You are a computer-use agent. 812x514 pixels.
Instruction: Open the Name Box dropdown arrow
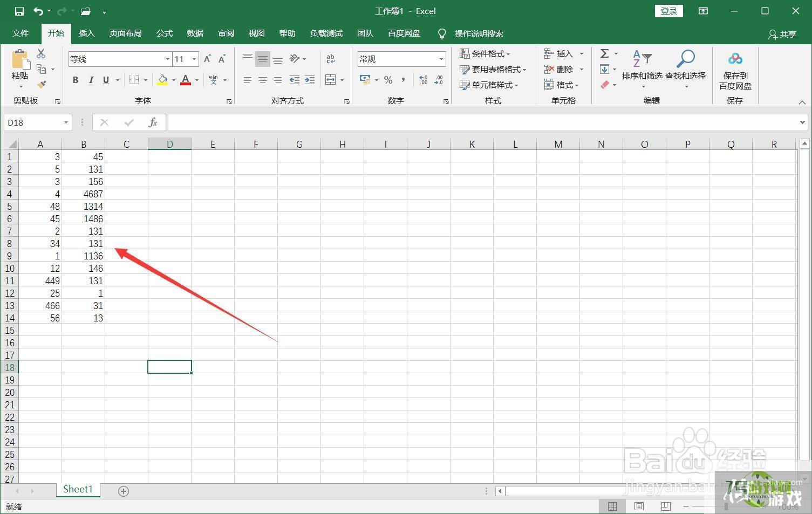66,122
